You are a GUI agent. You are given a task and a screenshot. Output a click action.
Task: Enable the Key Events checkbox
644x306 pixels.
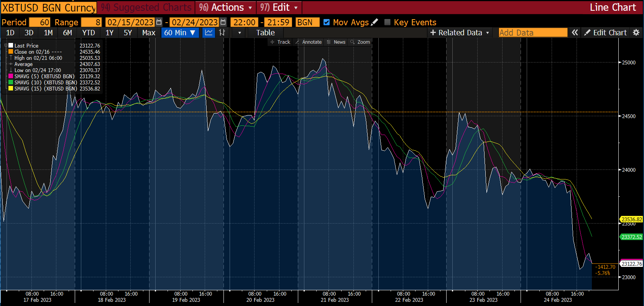388,22
